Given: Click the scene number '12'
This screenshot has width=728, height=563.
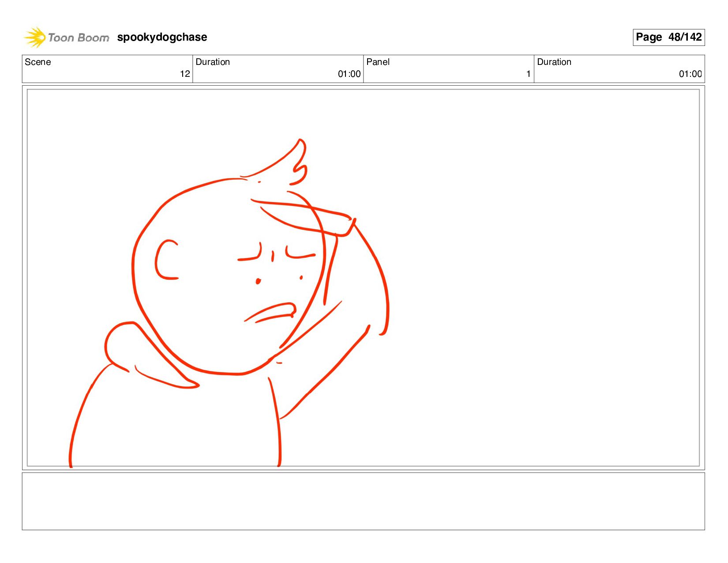Looking at the screenshot, I should pos(185,74).
